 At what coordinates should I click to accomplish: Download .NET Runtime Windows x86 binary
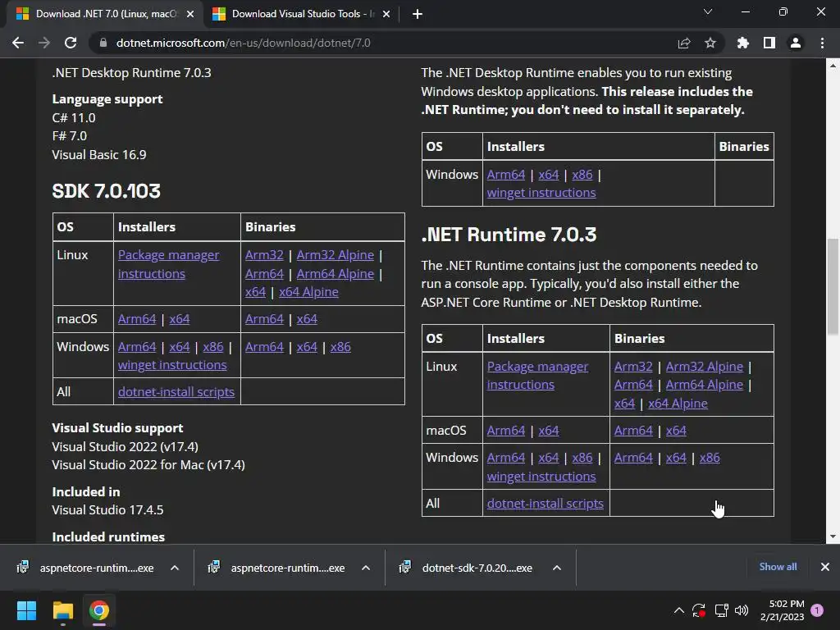710,458
